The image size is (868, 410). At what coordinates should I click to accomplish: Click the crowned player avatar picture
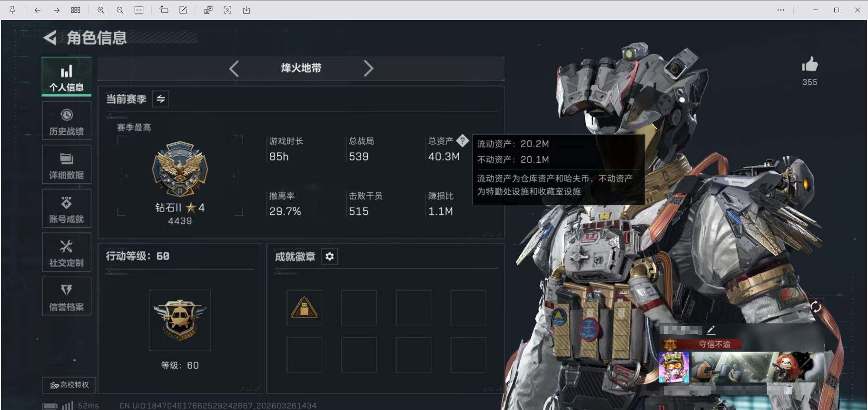tap(674, 367)
